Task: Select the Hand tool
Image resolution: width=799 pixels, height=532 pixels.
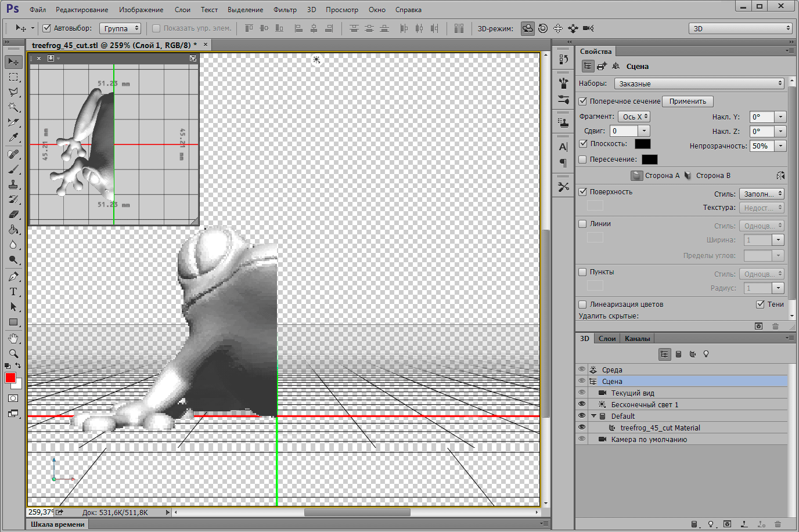Action: (13, 338)
